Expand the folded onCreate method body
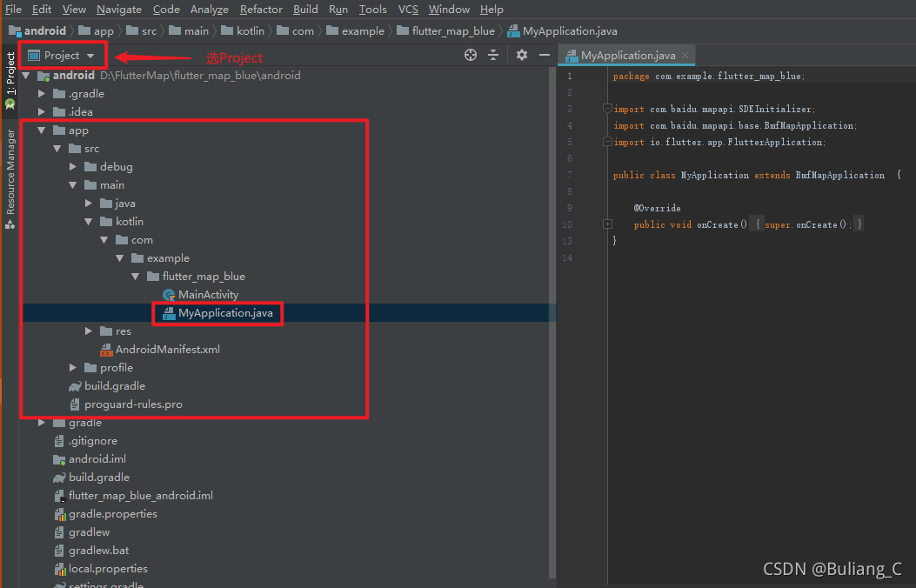 tap(607, 224)
